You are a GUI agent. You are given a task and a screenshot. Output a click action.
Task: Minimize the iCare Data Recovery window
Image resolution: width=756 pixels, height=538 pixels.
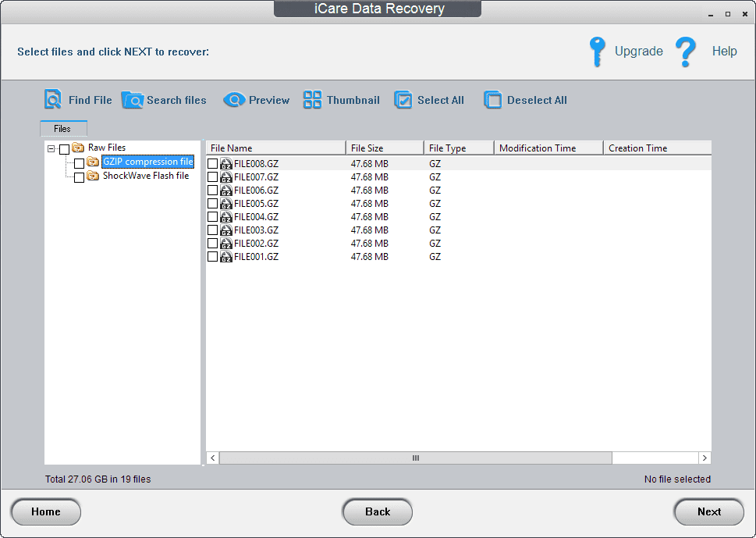(x=710, y=15)
